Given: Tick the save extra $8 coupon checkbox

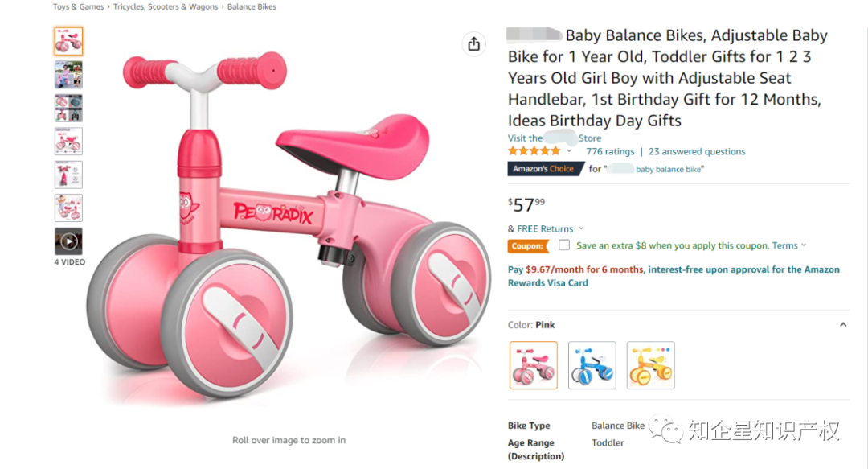Looking at the screenshot, I should pos(564,245).
